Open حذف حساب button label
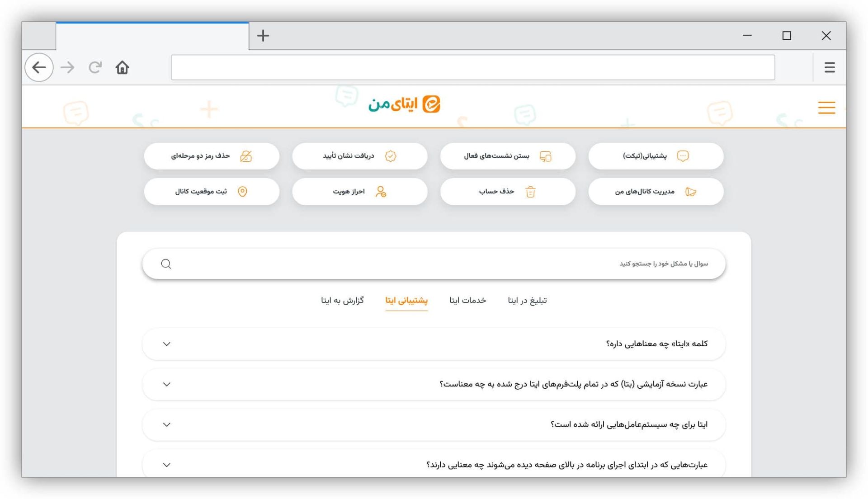Screen dimensions: 868x499 496,192
